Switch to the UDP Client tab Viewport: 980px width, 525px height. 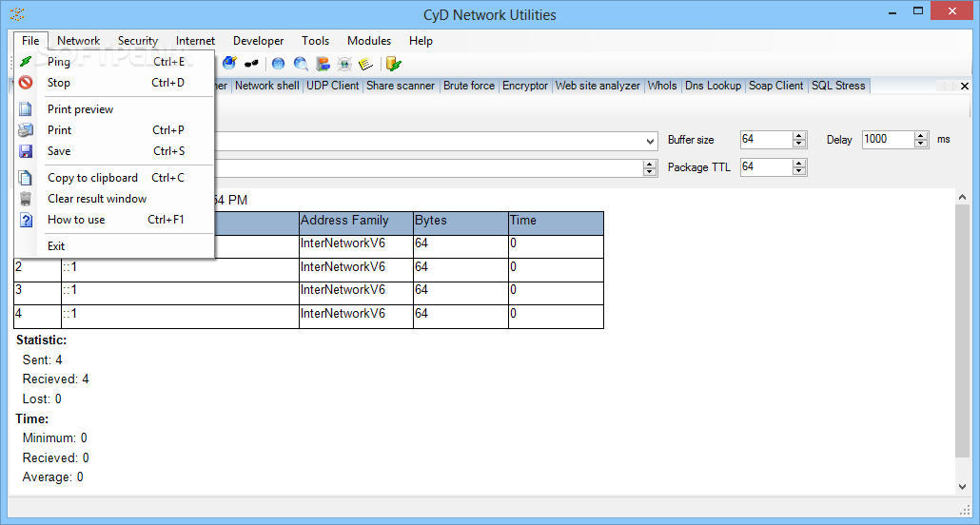332,86
